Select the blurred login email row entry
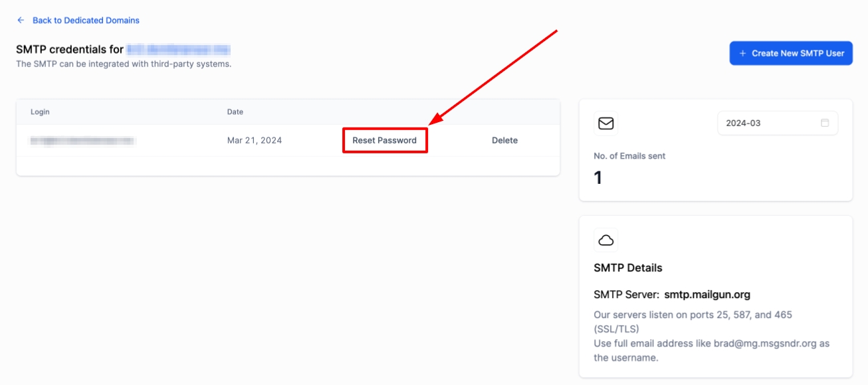Image resolution: width=868 pixels, height=385 pixels. pos(83,141)
